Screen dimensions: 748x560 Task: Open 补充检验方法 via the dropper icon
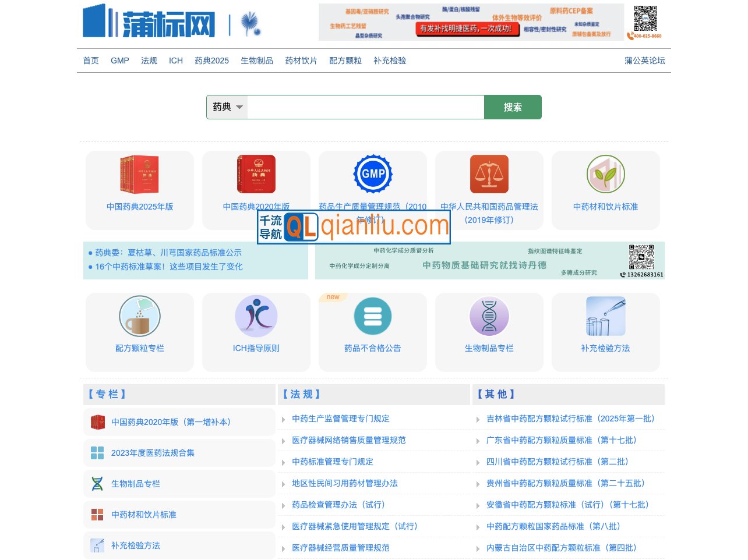click(606, 316)
